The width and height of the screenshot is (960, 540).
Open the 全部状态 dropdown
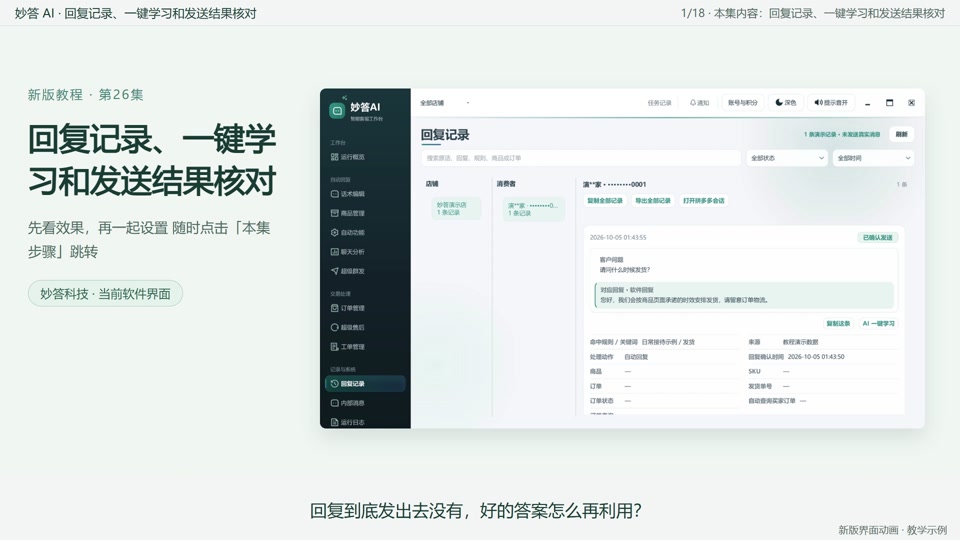click(x=787, y=158)
